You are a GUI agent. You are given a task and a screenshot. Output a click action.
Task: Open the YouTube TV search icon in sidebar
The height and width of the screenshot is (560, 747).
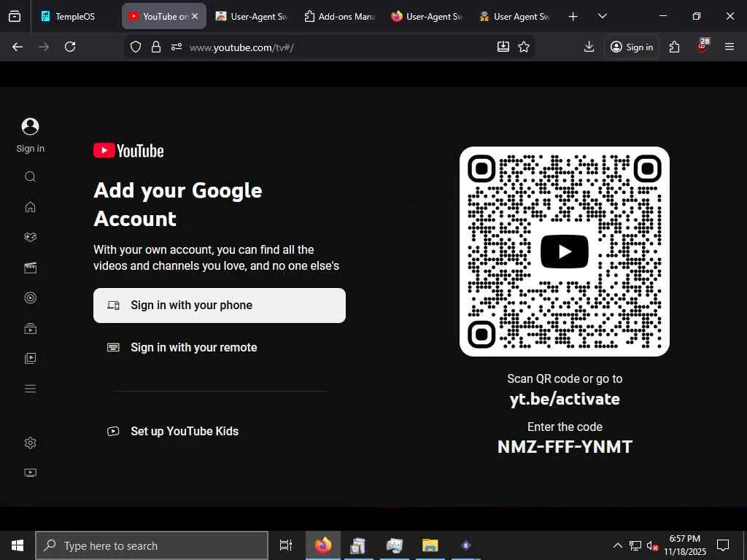coord(30,176)
